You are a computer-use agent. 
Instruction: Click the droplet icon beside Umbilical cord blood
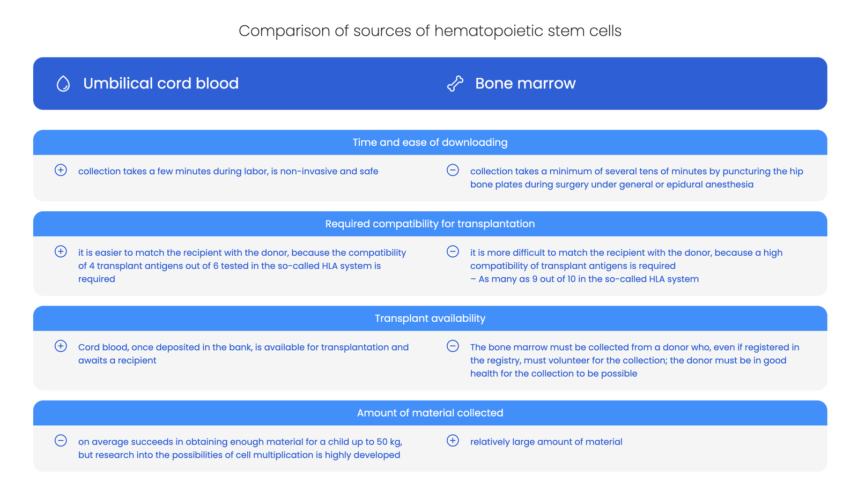[63, 84]
